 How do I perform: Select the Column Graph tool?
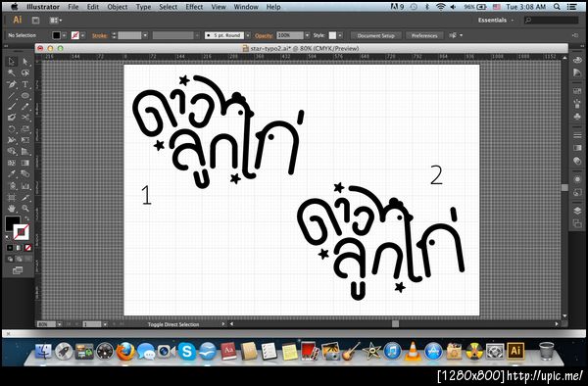click(x=25, y=186)
